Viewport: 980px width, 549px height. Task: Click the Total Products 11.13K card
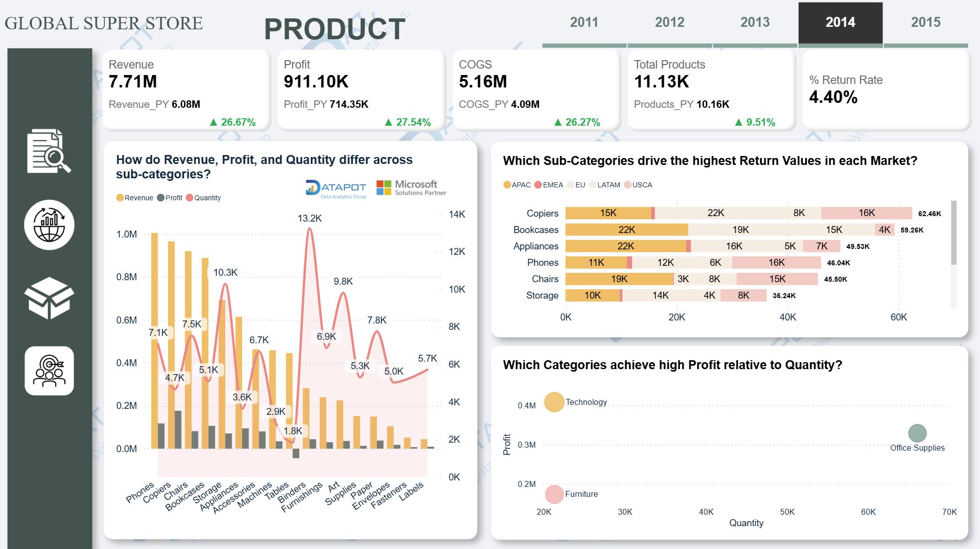click(712, 90)
